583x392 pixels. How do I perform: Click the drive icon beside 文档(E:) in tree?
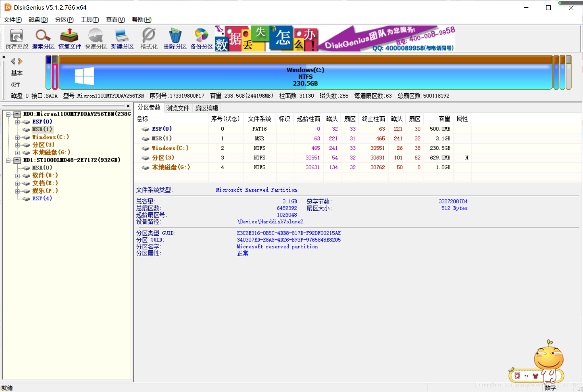pos(26,183)
